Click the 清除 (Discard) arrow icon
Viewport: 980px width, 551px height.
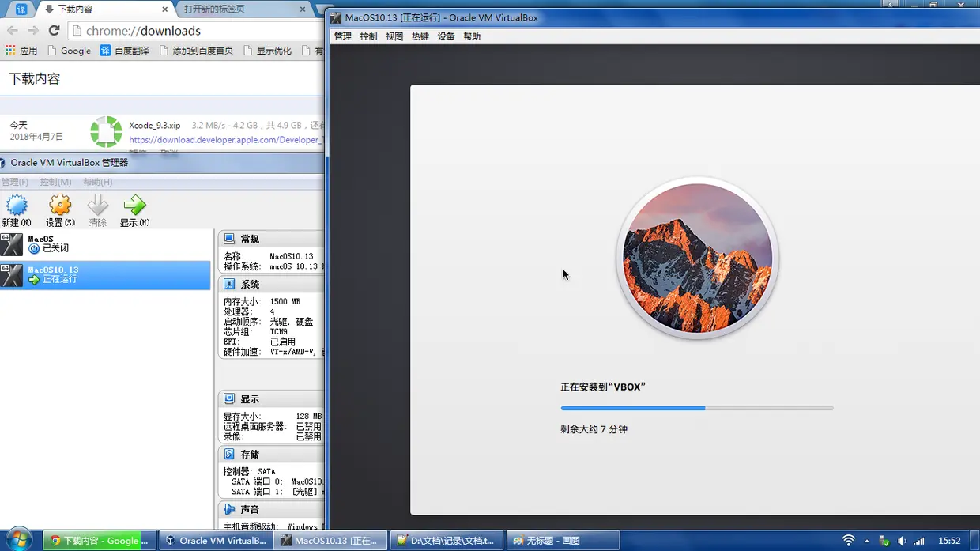tap(97, 206)
